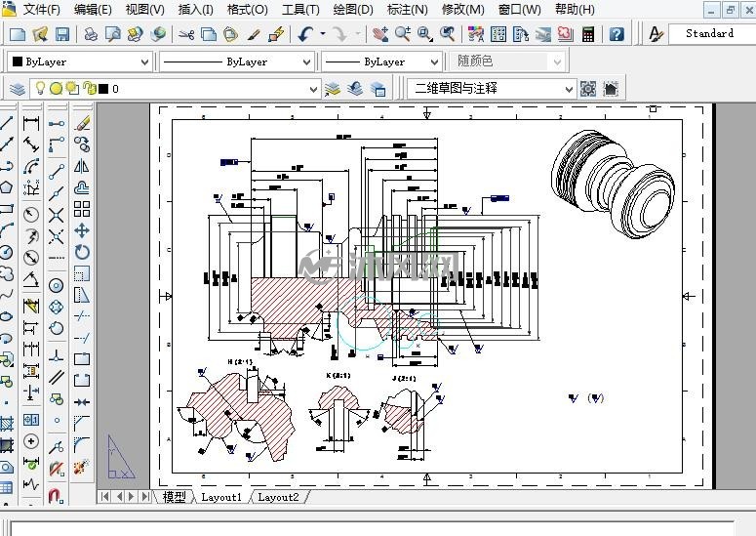Screen dimensions: 756x536
Task: Switch to the 模型 tab
Action: click(x=174, y=496)
